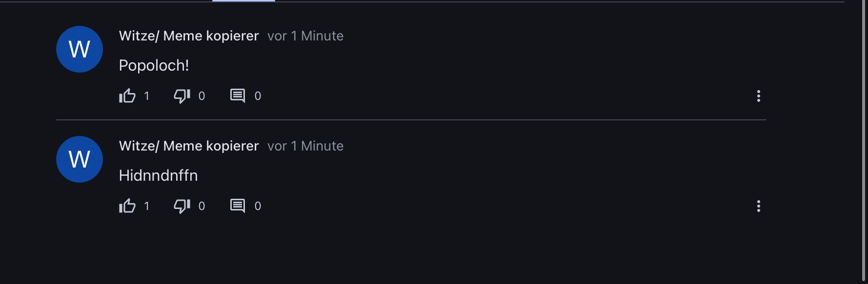Click the timestamp on the "Hidnndnffn" comment
Viewport: 868px width, 284px height.
[305, 146]
